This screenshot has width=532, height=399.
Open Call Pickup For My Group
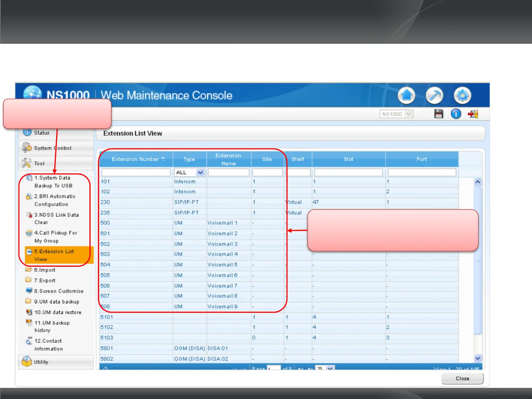coord(55,237)
